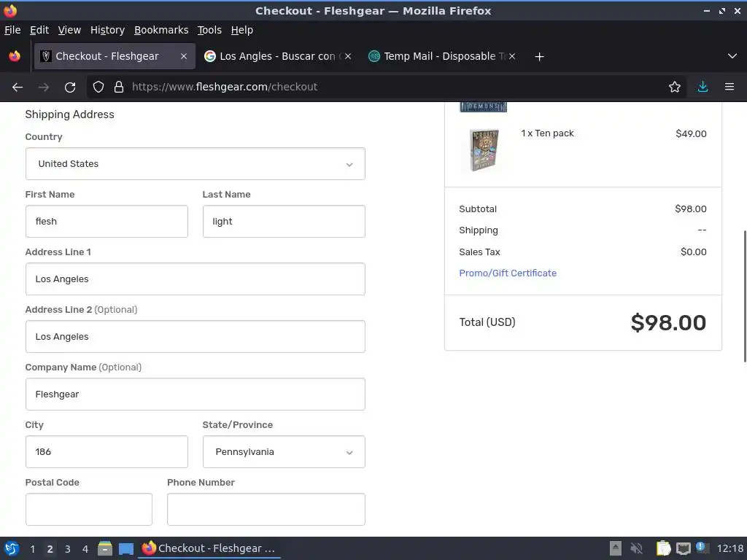The image size is (747, 560).
Task: Open the taskbar start menu icon
Action: (x=12, y=548)
